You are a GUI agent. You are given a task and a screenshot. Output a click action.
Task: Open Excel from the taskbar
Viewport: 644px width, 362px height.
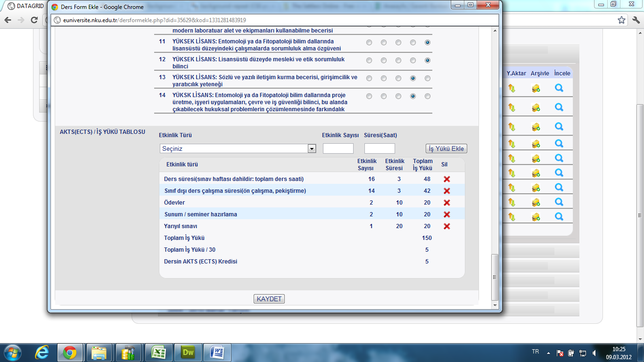(x=159, y=353)
